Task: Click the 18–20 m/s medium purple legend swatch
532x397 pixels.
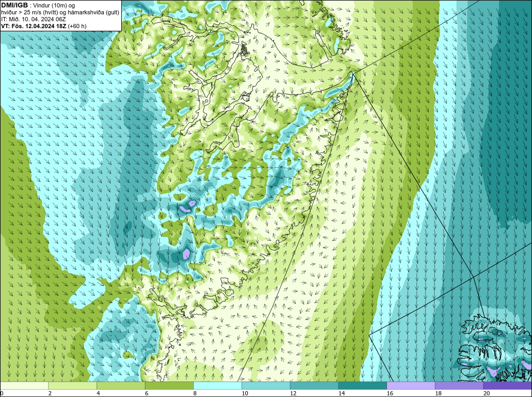Action: point(459,385)
